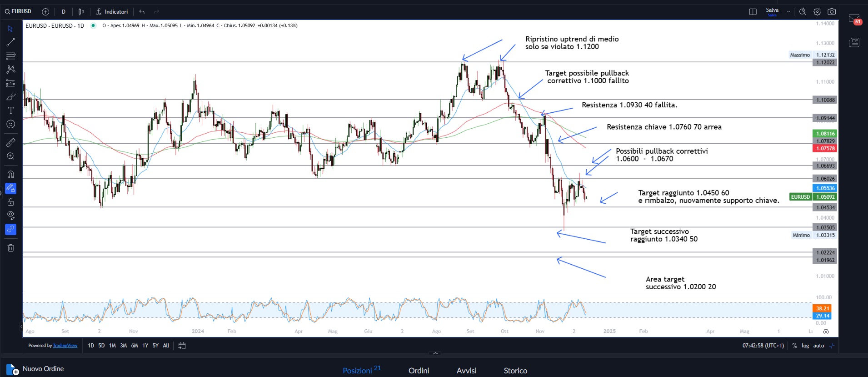
Task: Open the D time interval dropdown
Action: 64,12
